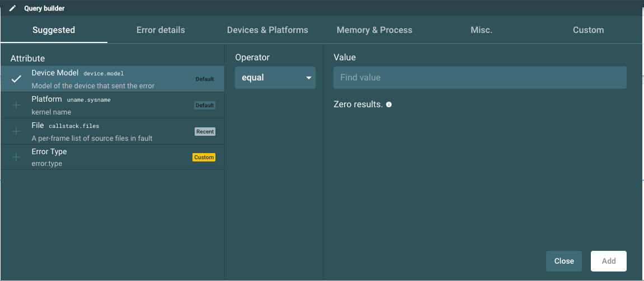Image resolution: width=644 pixels, height=281 pixels.
Task: Click the Zero results. message
Action: [x=358, y=104]
